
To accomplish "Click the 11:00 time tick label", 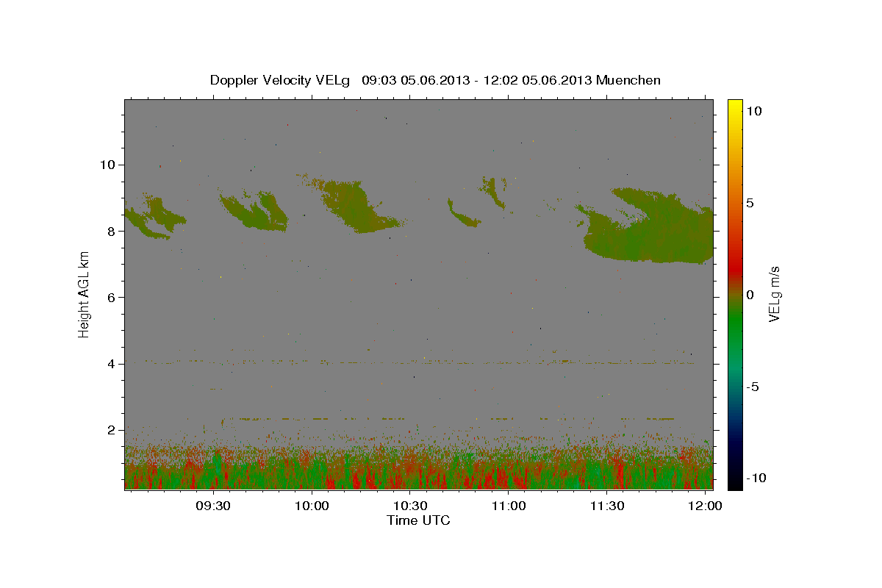I will (x=509, y=506).
